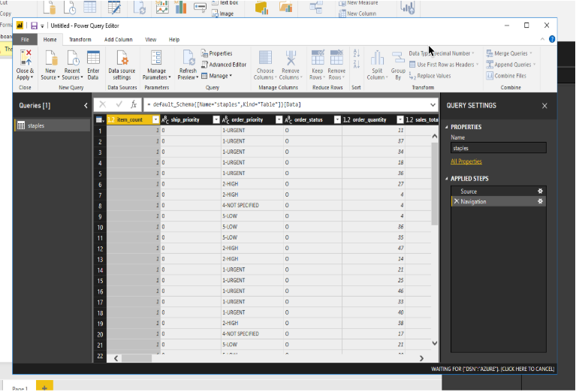The width and height of the screenshot is (576, 392).
Task: Open the order_quantity column filter dropdown
Action: point(400,119)
